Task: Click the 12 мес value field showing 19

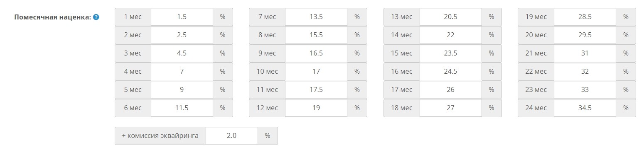Action: click(x=316, y=108)
